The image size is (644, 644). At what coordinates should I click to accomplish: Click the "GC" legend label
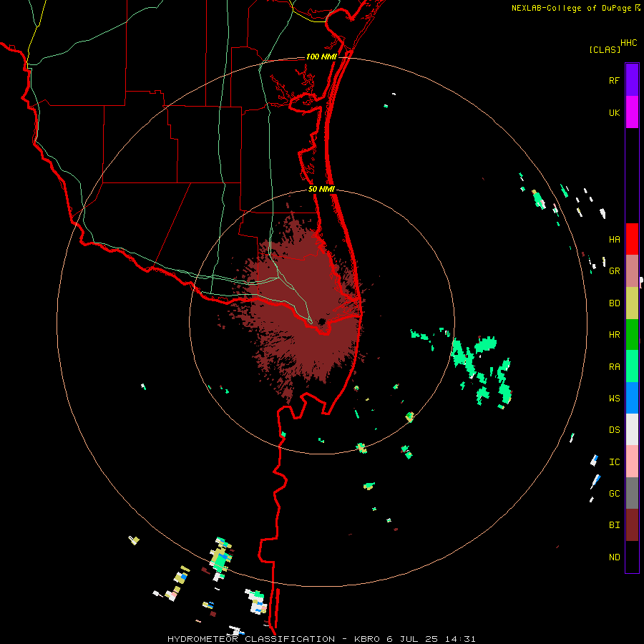click(614, 494)
